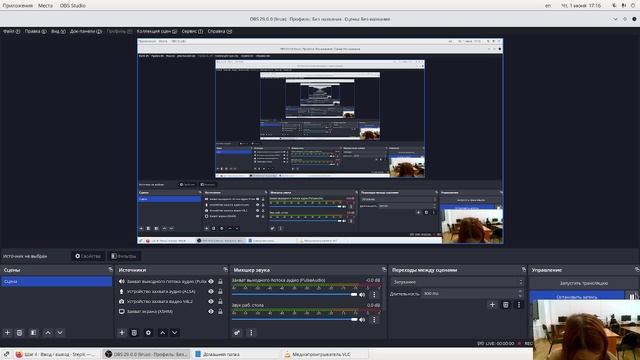The width and height of the screenshot is (640, 360).
Task: Move source down in Источники panel
Action: (175, 333)
